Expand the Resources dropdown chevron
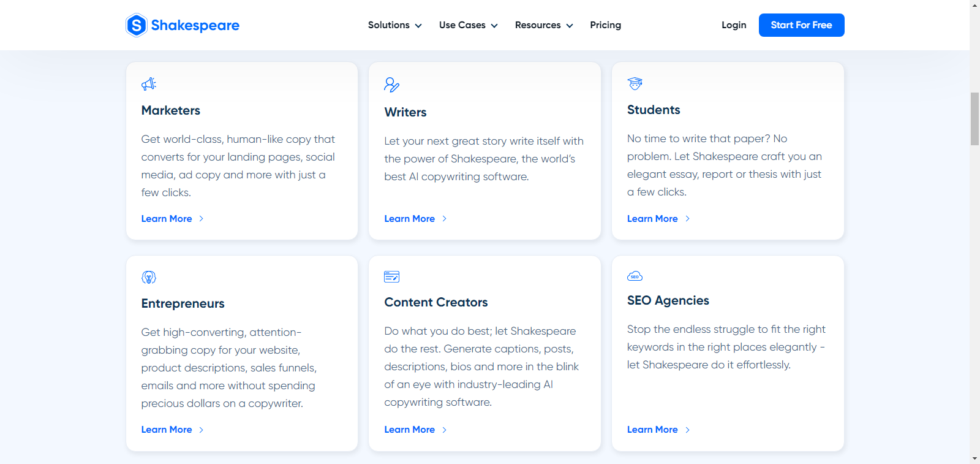Viewport: 980px width, 464px height. coord(570,26)
